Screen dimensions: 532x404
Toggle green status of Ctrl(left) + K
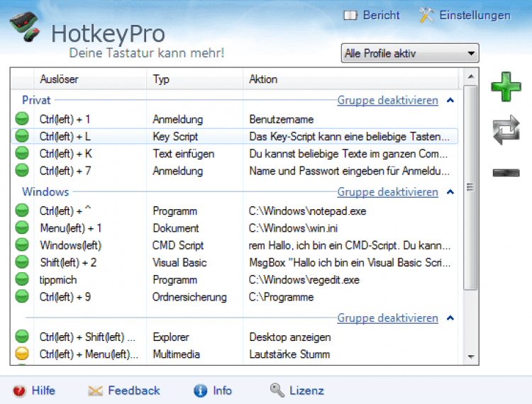pos(22,153)
